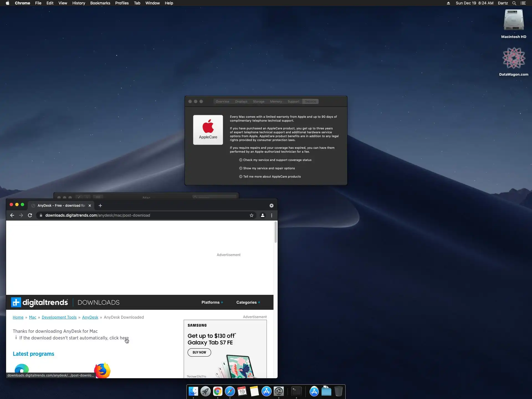532x399 pixels.
Task: Click the Tell me more about AppleCare arrow
Action: click(x=241, y=177)
